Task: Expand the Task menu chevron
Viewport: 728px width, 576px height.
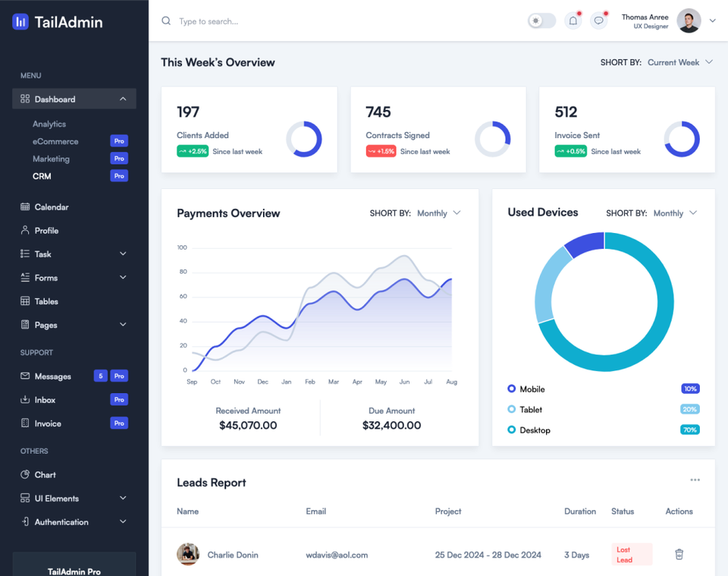Action: pyautogui.click(x=122, y=253)
